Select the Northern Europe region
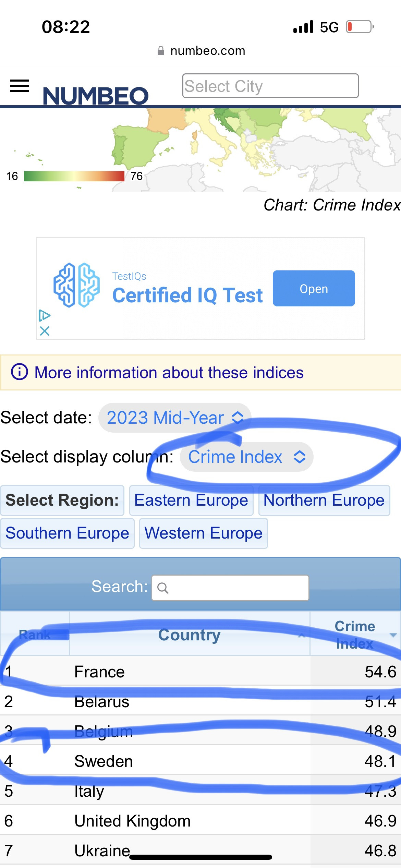The width and height of the screenshot is (401, 868). 324,500
